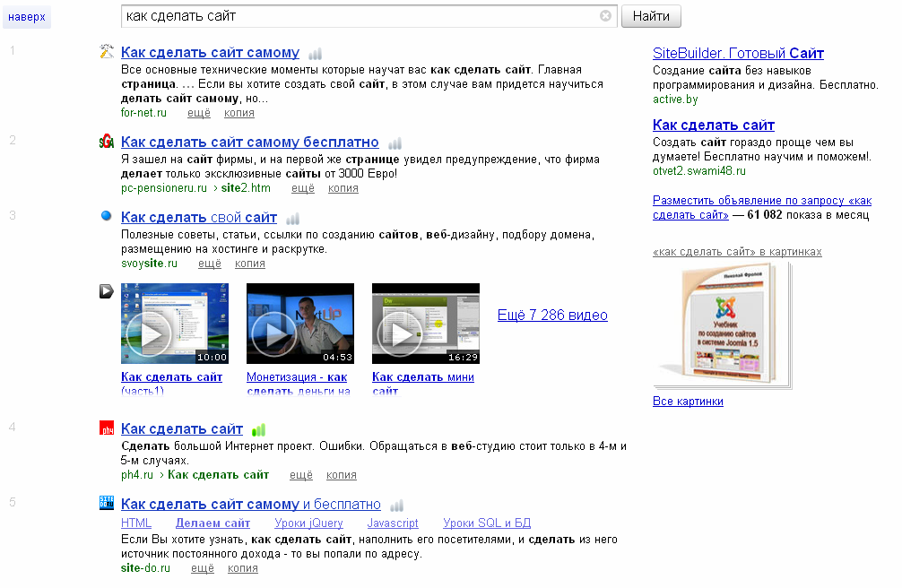902x588 pixels.
Task: Clear the search query with the X icon
Action: coord(605,16)
